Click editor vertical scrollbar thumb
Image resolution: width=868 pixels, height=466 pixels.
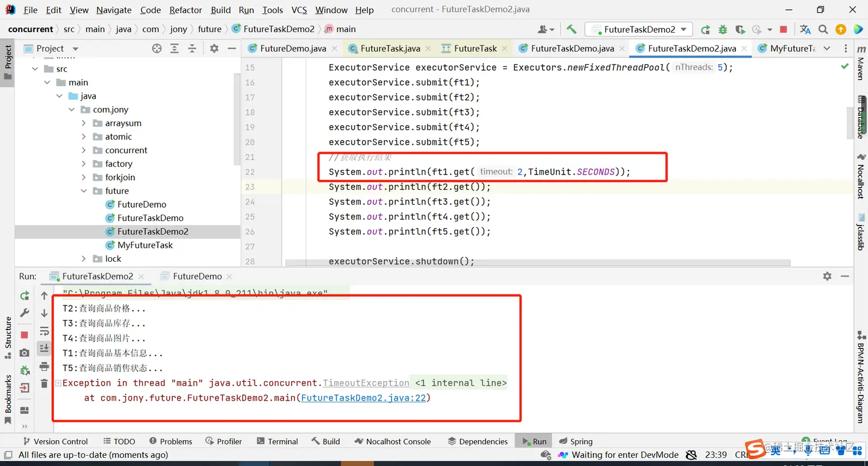[x=851, y=123]
